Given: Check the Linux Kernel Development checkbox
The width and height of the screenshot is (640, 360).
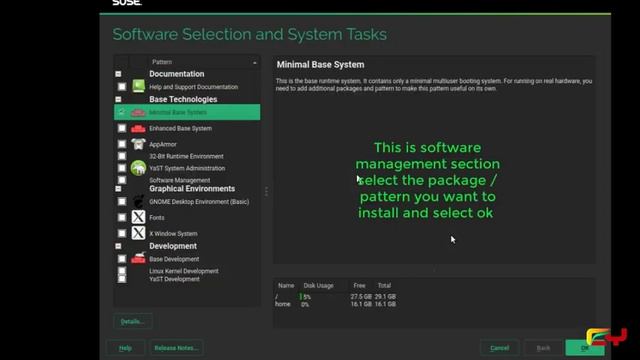Looking at the screenshot, I should (122, 271).
